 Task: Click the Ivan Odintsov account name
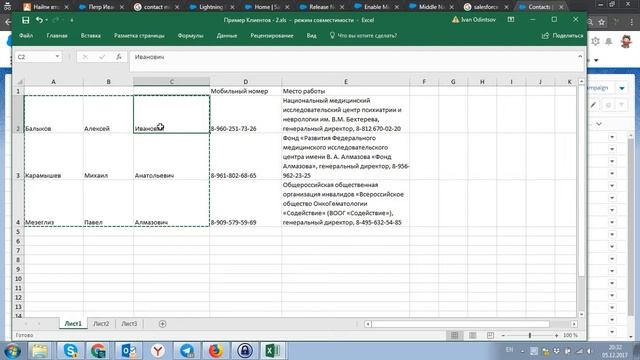click(x=478, y=20)
